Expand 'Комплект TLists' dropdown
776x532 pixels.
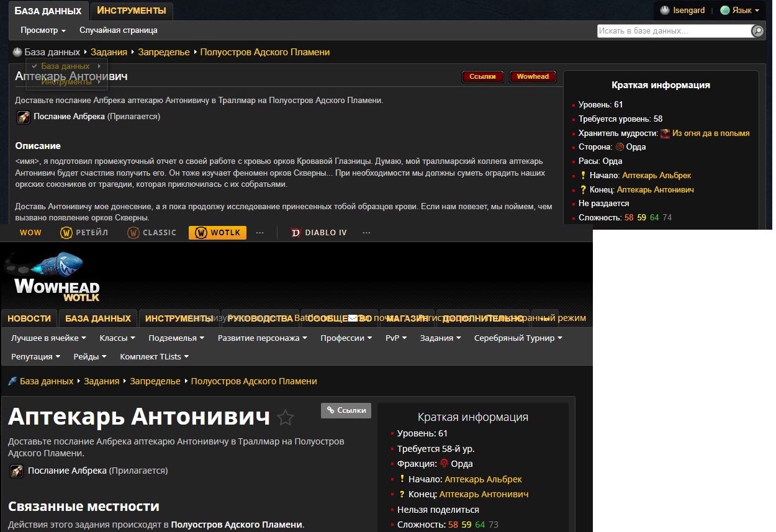[155, 357]
